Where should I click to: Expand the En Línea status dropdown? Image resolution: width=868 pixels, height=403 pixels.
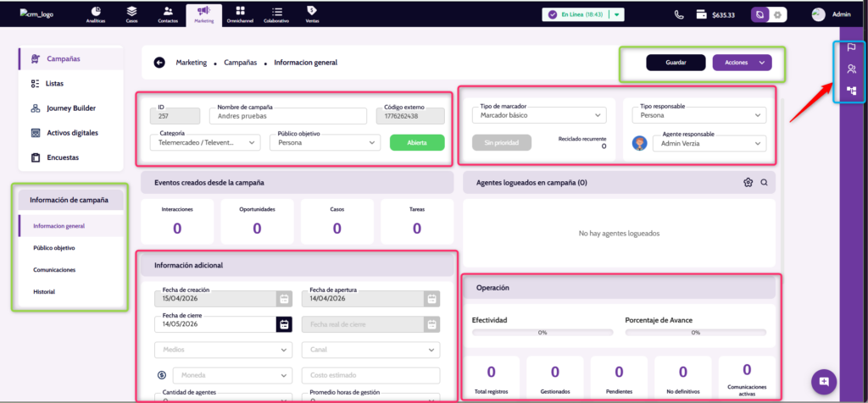pyautogui.click(x=618, y=14)
